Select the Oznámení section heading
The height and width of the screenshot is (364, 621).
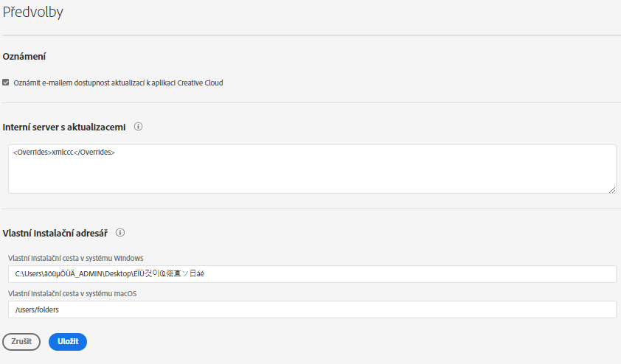coord(25,56)
